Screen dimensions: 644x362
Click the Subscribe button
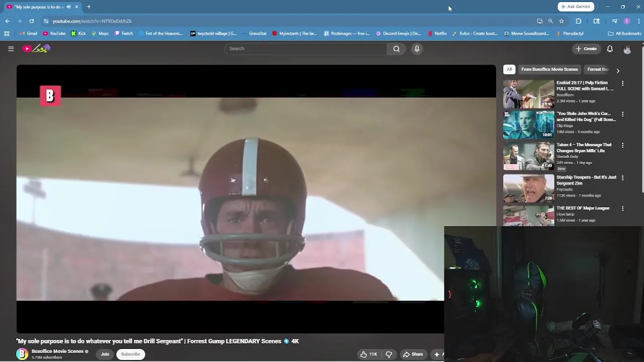coord(130,354)
